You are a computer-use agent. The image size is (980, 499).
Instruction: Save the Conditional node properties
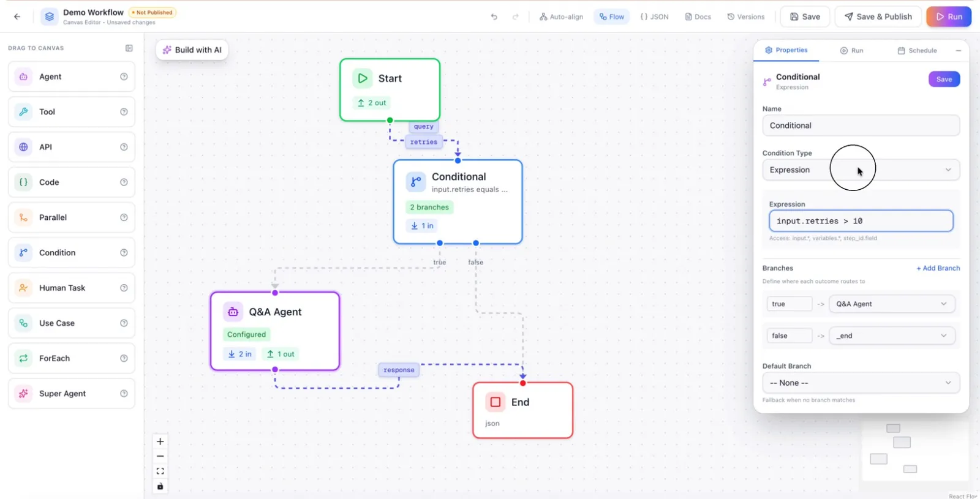click(944, 80)
